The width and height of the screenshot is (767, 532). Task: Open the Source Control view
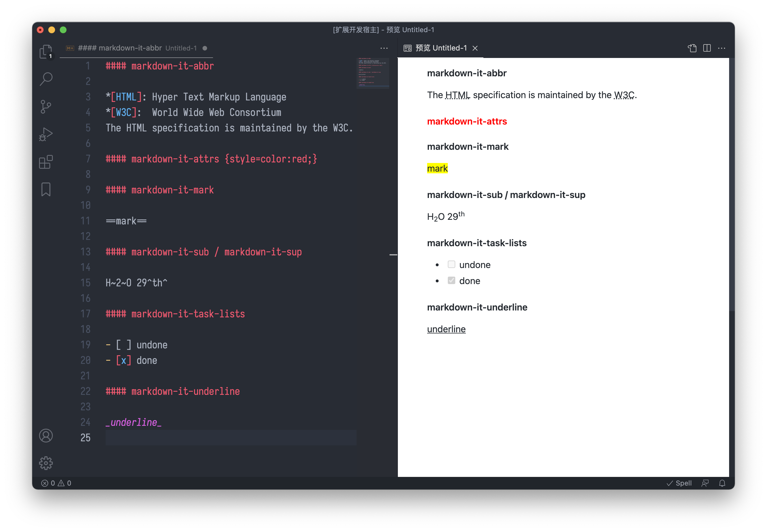pyautogui.click(x=46, y=107)
